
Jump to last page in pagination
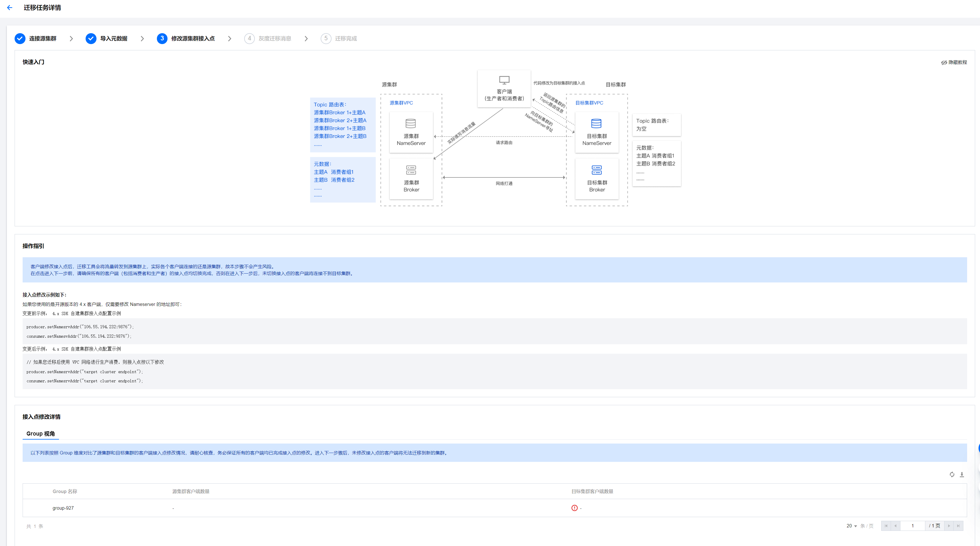[x=958, y=526]
